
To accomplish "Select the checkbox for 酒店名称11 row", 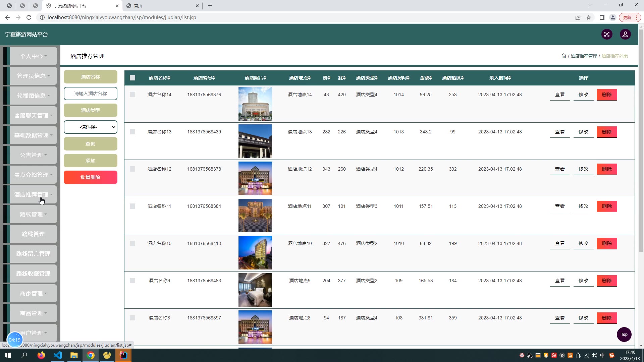I will pyautogui.click(x=132, y=206).
